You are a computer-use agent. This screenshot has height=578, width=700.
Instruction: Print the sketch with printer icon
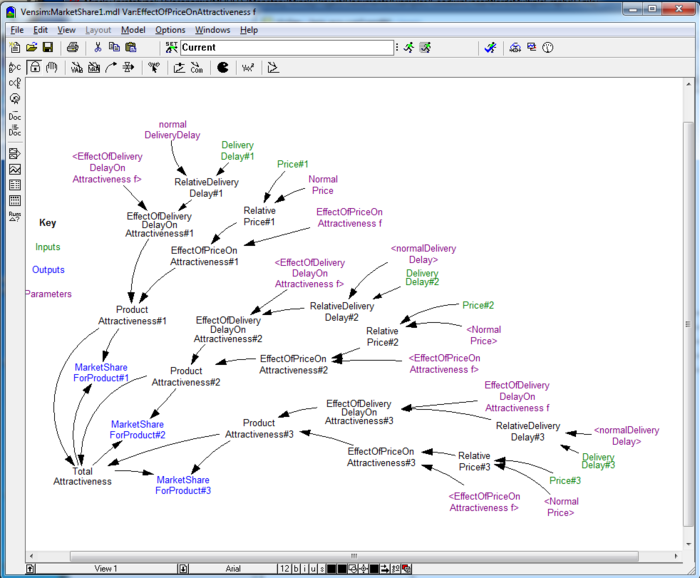coord(73,47)
